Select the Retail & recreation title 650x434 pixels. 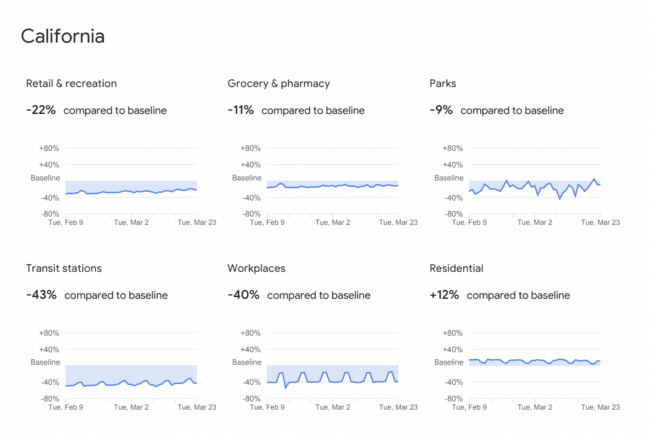pos(70,83)
